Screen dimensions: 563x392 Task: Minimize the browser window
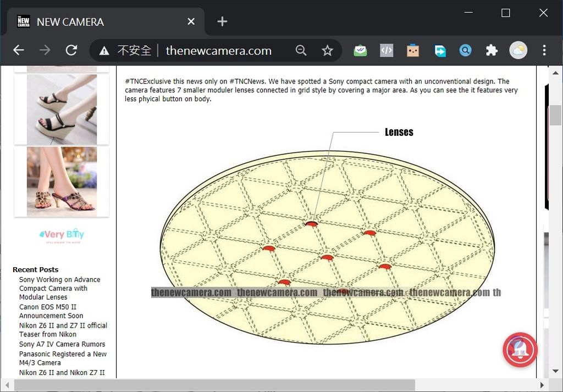pyautogui.click(x=468, y=13)
